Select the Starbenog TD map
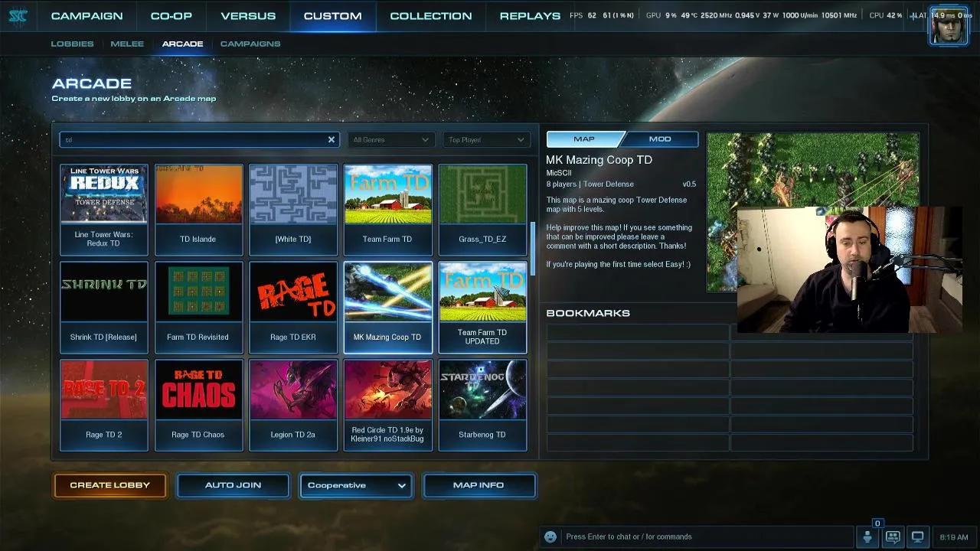The image size is (980, 551). [482, 406]
